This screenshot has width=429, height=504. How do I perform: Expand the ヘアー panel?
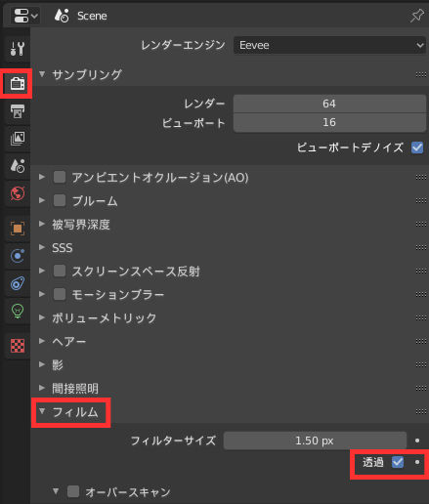coord(42,341)
